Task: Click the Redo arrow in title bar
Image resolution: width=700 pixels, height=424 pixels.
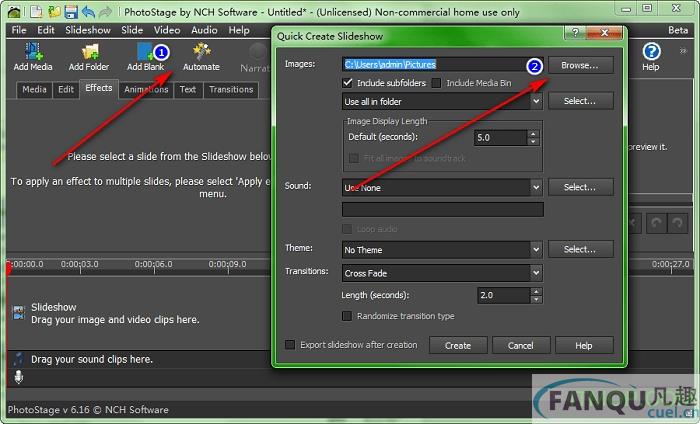Action: click(x=105, y=12)
